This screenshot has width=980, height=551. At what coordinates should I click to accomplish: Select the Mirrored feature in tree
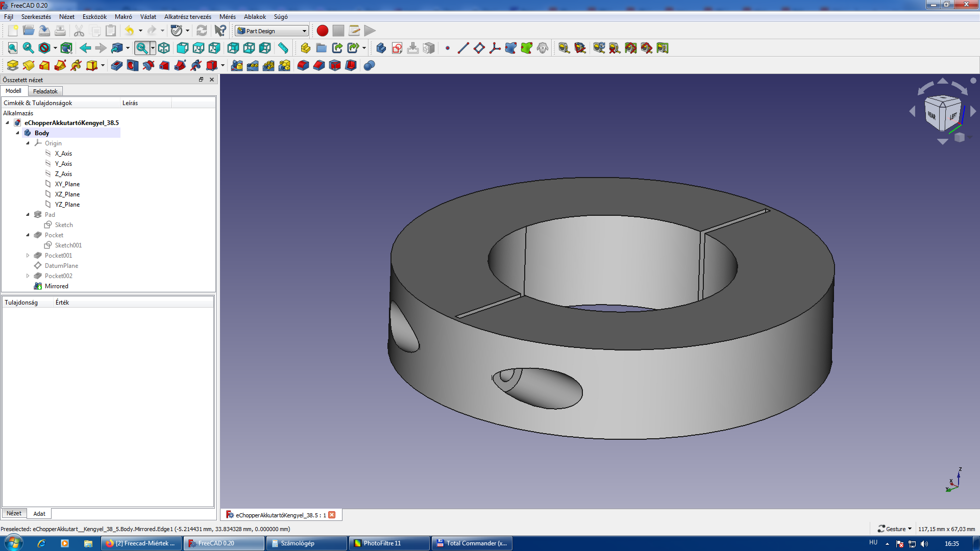point(56,286)
